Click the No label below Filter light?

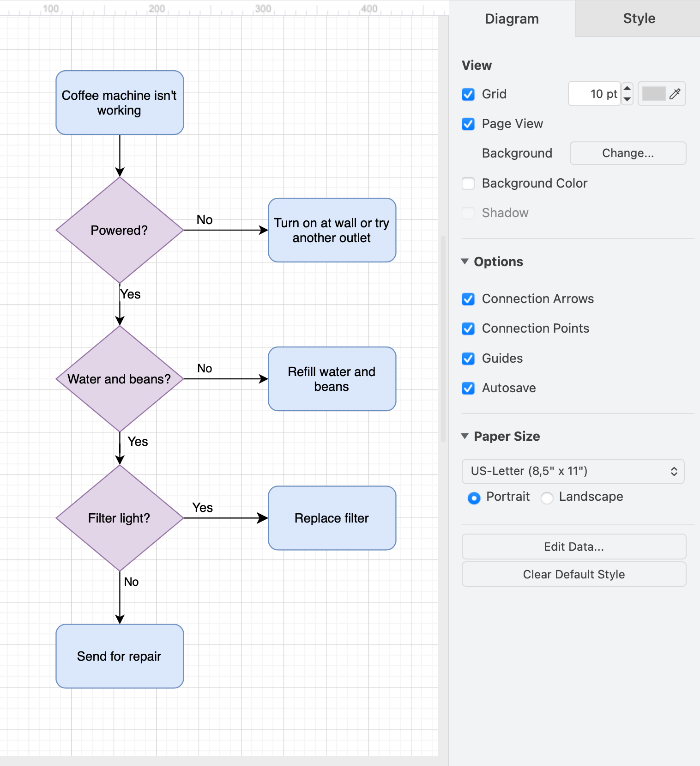[x=131, y=582]
